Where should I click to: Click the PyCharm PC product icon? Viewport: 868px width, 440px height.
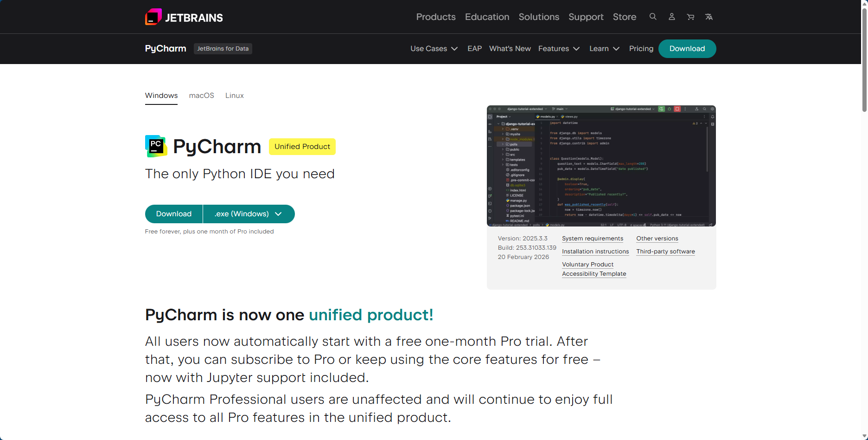(156, 146)
